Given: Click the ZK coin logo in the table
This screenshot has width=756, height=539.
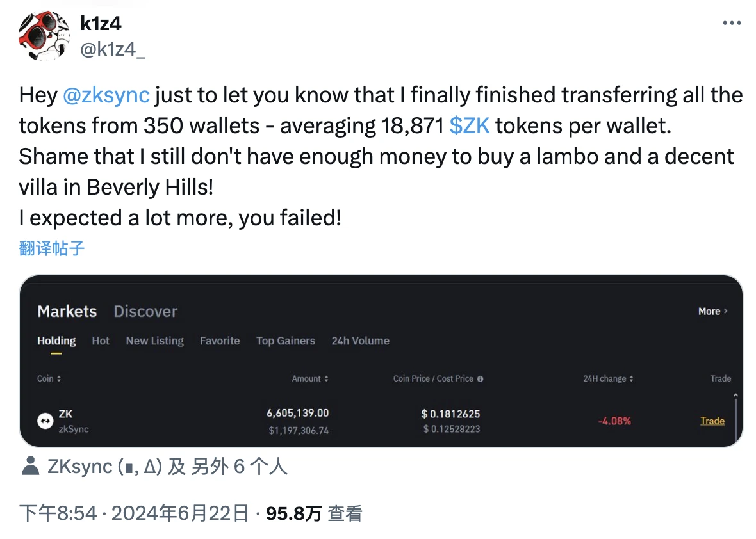Looking at the screenshot, I should coord(45,421).
